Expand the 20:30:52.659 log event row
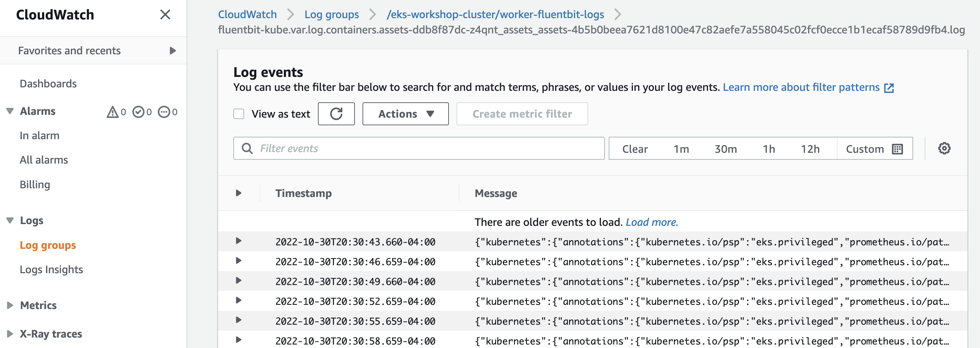This screenshot has width=980, height=348. (239, 300)
